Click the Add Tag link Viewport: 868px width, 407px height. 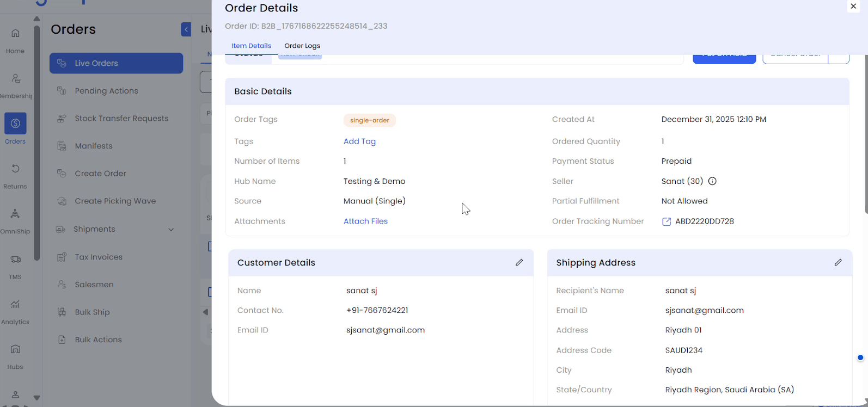(359, 141)
